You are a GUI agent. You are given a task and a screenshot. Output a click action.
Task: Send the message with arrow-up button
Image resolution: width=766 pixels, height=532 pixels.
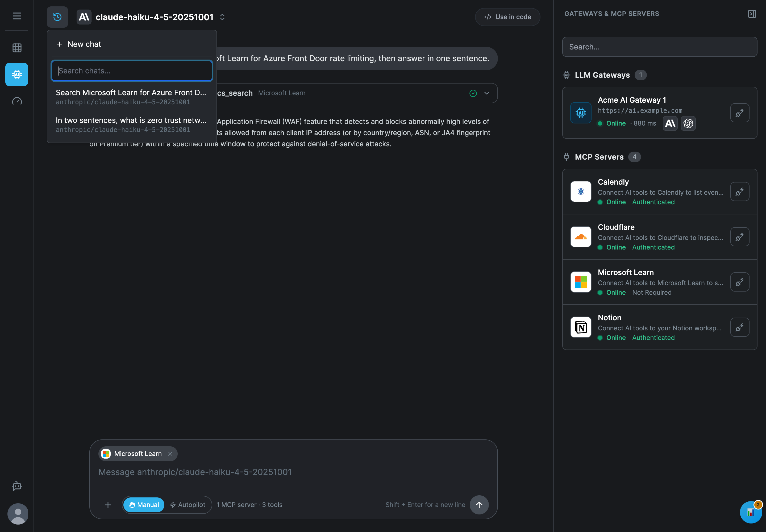pos(479,505)
